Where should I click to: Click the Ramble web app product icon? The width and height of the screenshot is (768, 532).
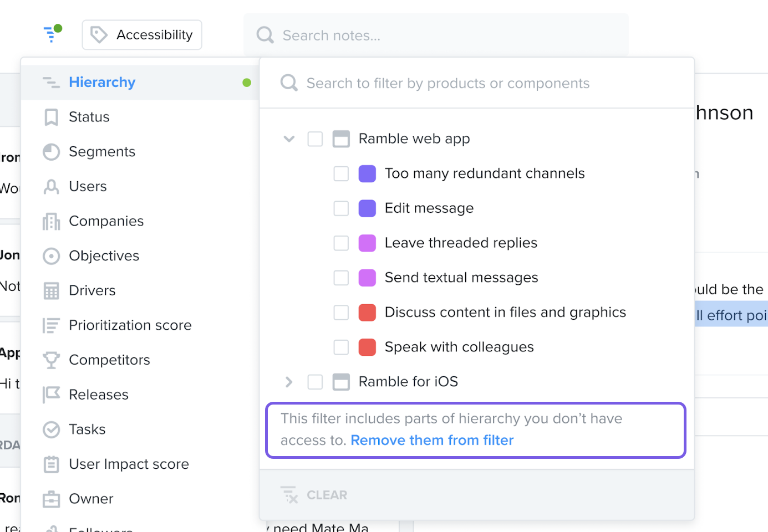(341, 139)
